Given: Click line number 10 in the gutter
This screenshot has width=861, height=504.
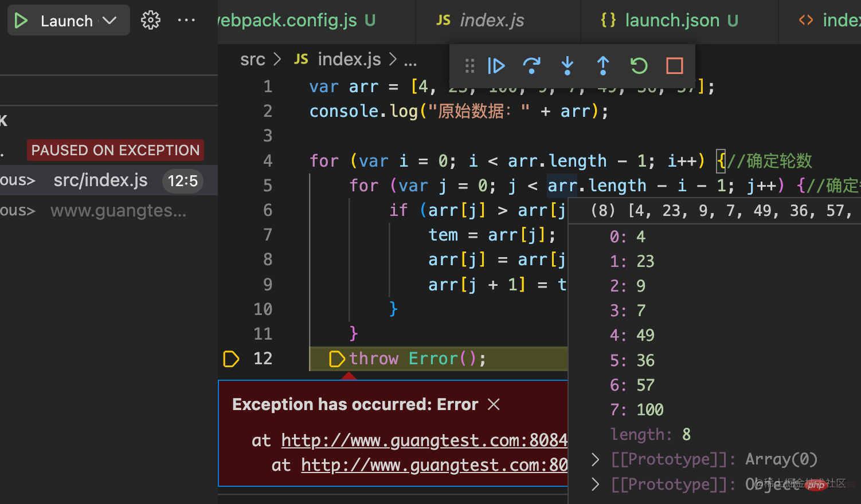Looking at the screenshot, I should tap(263, 309).
